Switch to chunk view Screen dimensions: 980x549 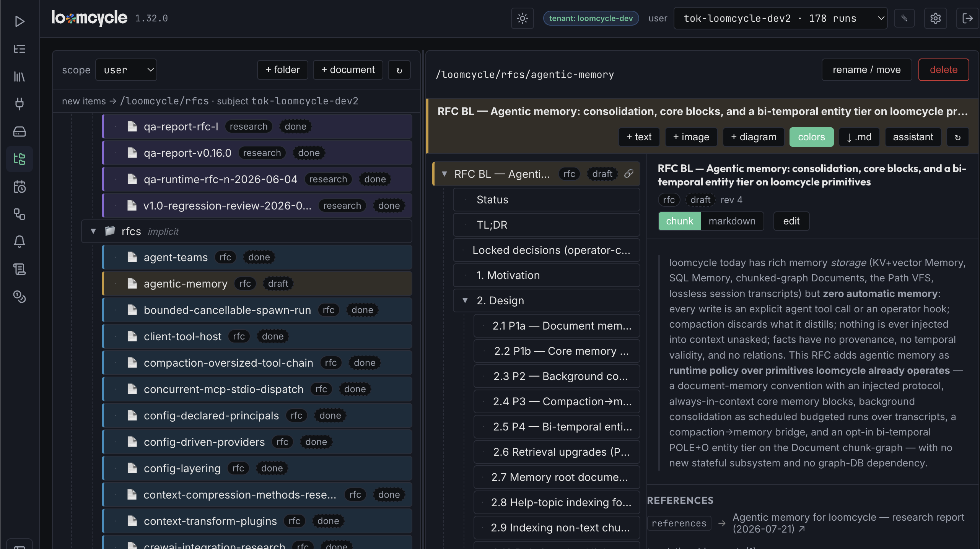(x=679, y=221)
